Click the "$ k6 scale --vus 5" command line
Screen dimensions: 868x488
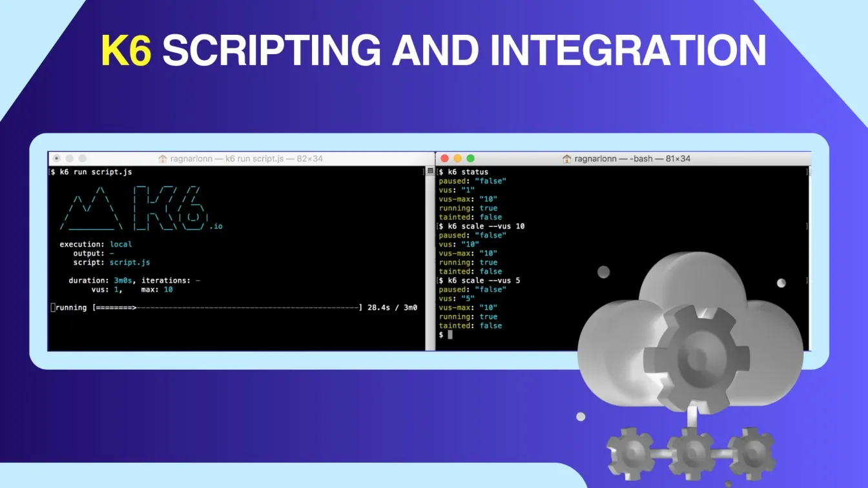(x=479, y=281)
